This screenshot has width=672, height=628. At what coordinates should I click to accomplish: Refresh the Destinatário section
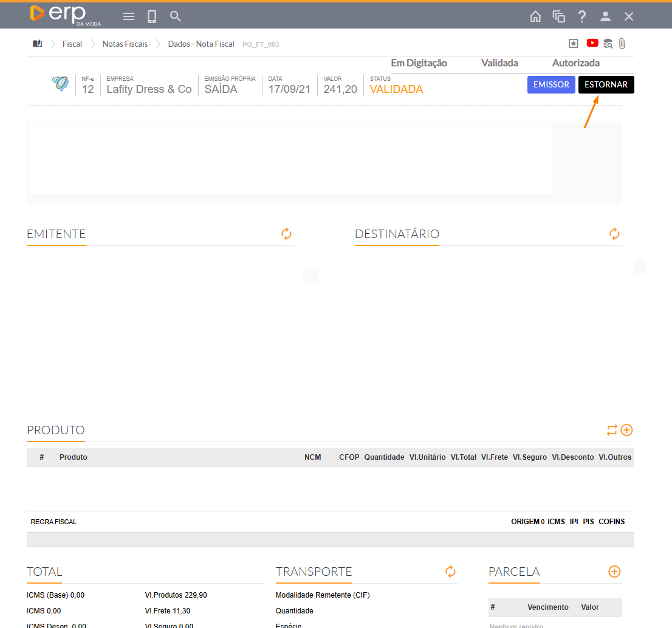[614, 234]
